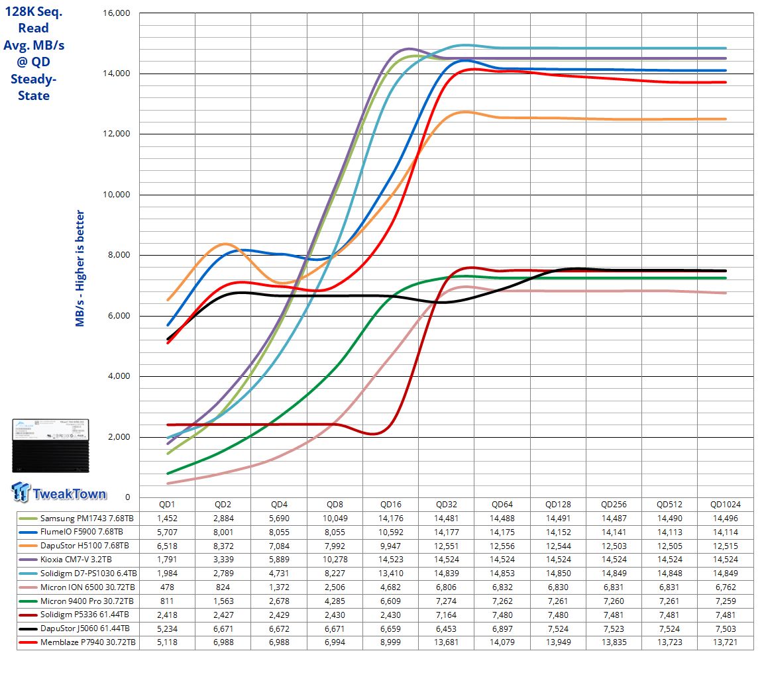This screenshot has height=700, width=764.
Task: Click the Micron 9400 Pro green legend swatch
Action: coord(28,601)
